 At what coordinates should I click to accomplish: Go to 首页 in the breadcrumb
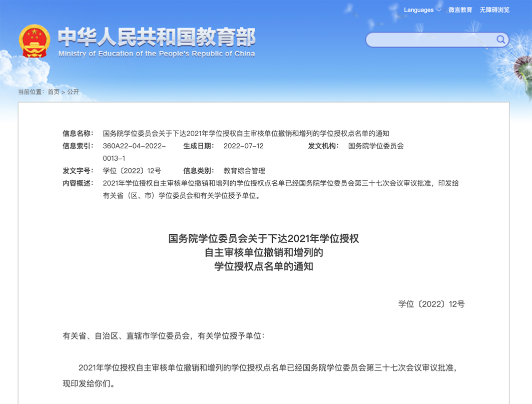(54, 92)
